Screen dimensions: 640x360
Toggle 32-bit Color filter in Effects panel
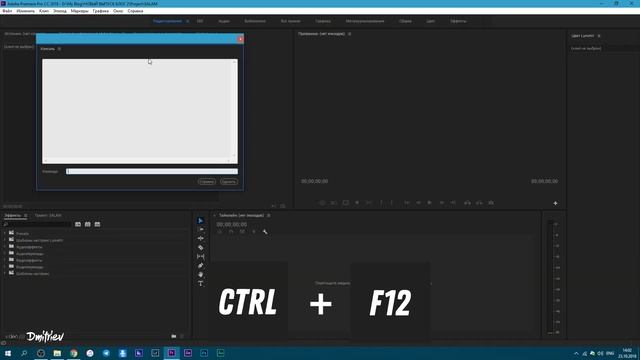(x=88, y=224)
